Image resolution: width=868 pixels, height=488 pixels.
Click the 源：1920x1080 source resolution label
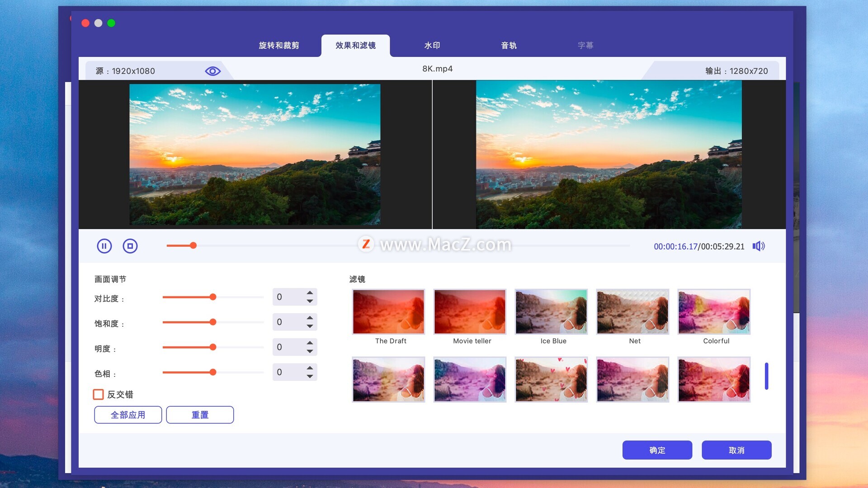[x=125, y=71]
